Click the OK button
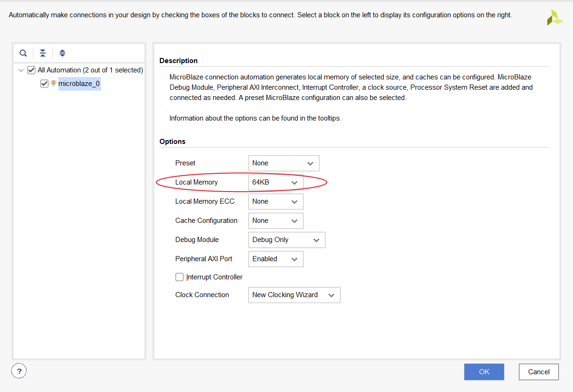The image size is (573, 392). click(x=484, y=372)
